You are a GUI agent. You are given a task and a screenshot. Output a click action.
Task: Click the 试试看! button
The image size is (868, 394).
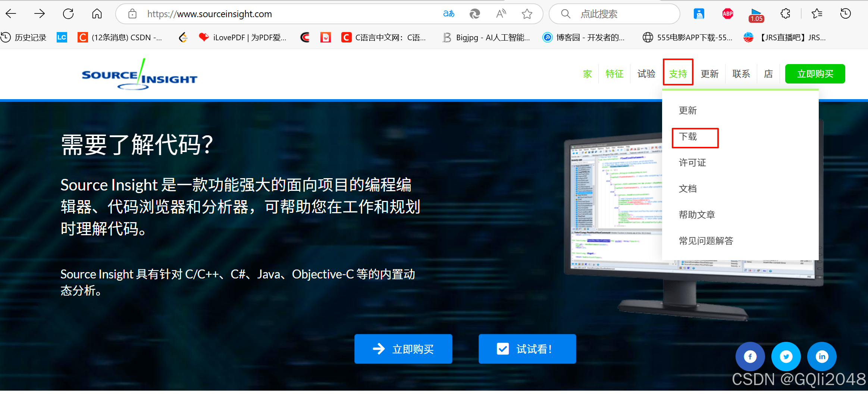[527, 349]
